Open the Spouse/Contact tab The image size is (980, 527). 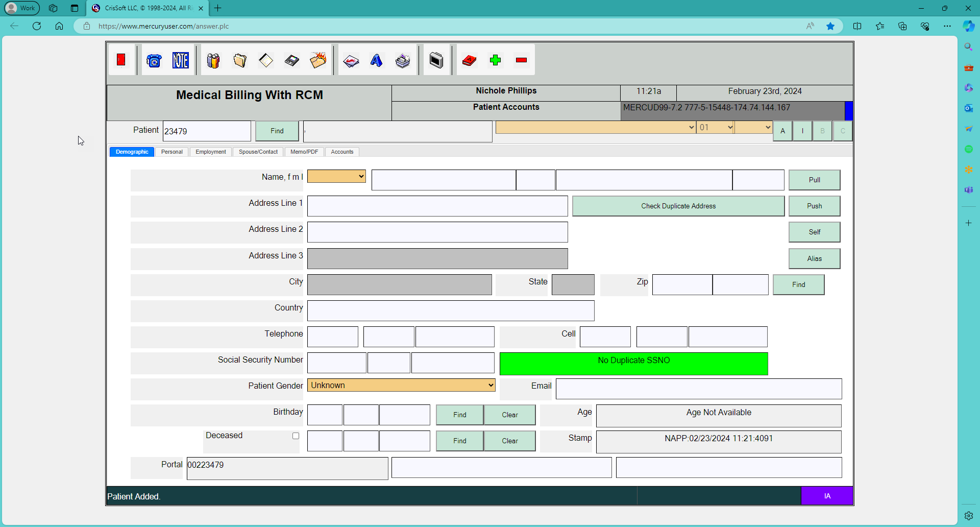pos(258,152)
